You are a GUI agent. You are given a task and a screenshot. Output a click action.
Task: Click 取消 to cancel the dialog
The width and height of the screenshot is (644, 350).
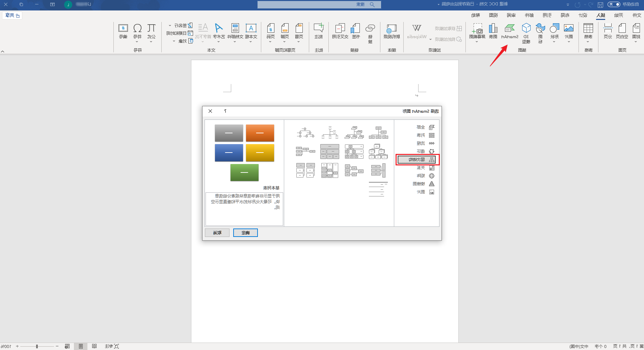click(217, 233)
